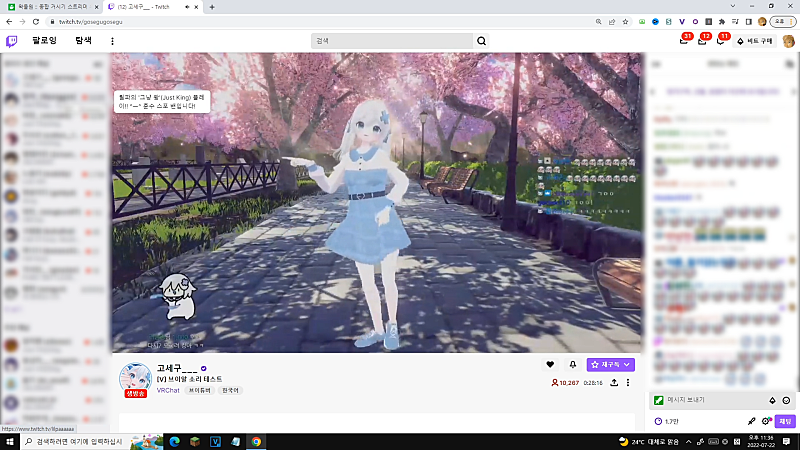Show hidden tray icons chevron
Screen dimensions: 800x450
(688, 442)
